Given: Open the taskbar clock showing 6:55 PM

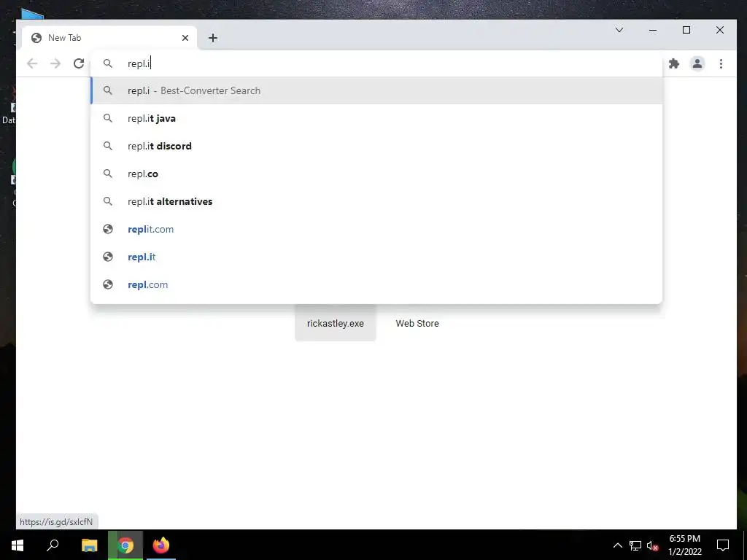Looking at the screenshot, I should [684, 545].
